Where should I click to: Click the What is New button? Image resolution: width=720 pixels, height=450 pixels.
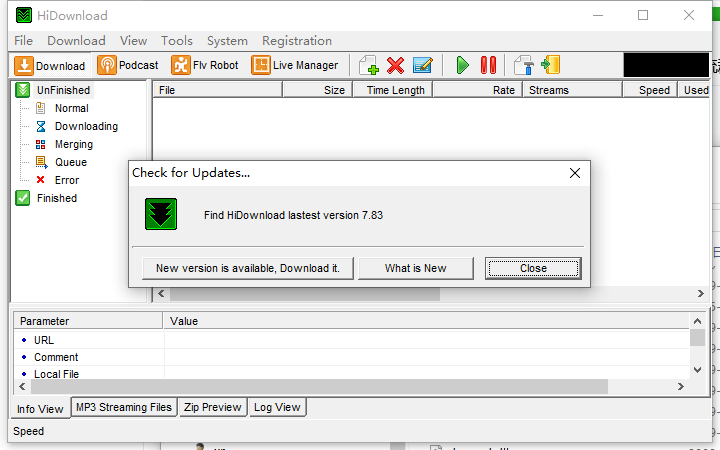[x=416, y=268]
